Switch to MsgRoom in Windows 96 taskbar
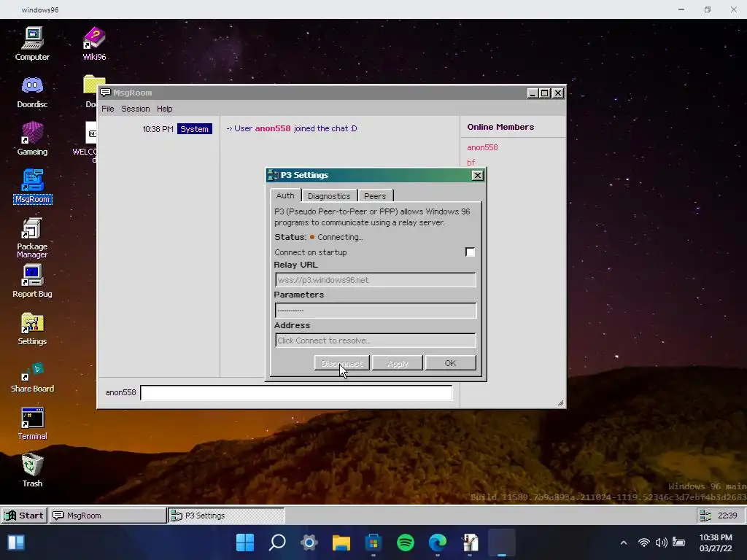 (108, 516)
